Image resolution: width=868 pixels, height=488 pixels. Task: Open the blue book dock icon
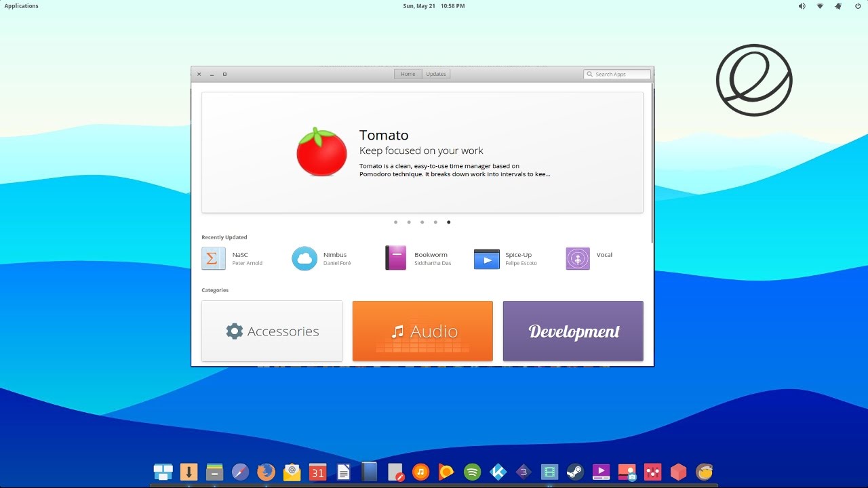369,472
